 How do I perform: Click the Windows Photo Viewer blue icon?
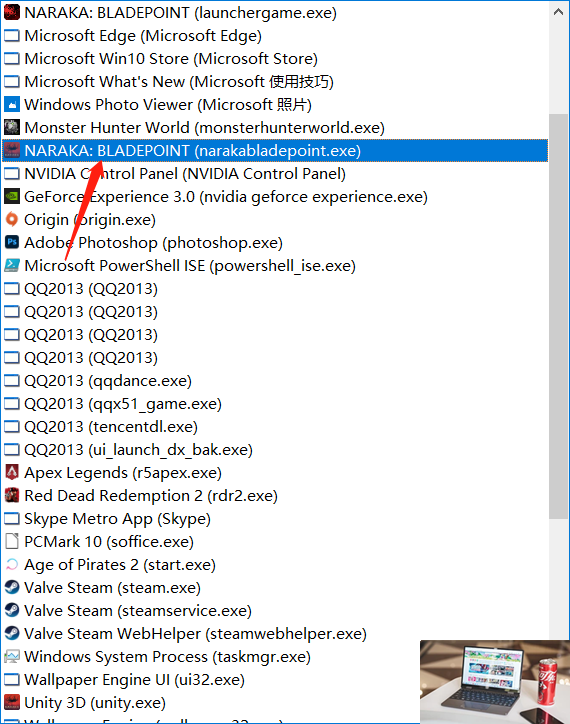coord(12,104)
